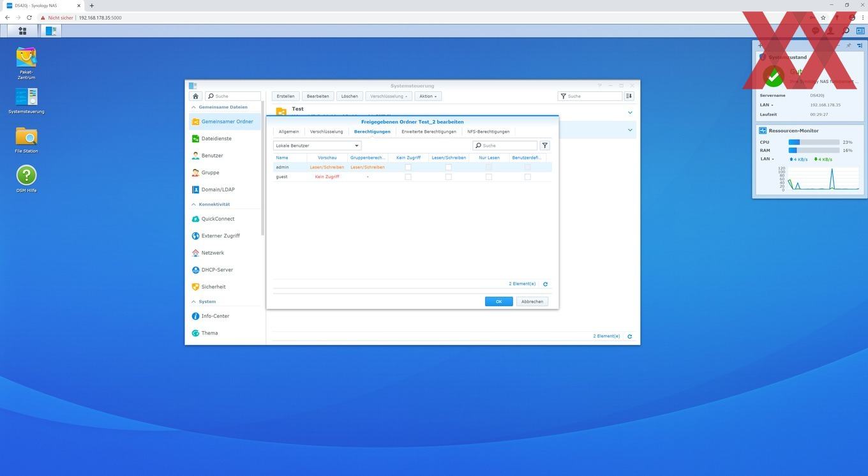Image resolution: width=868 pixels, height=476 pixels.
Task: Check Benutzerdefiniert for guest
Action: tap(527, 177)
